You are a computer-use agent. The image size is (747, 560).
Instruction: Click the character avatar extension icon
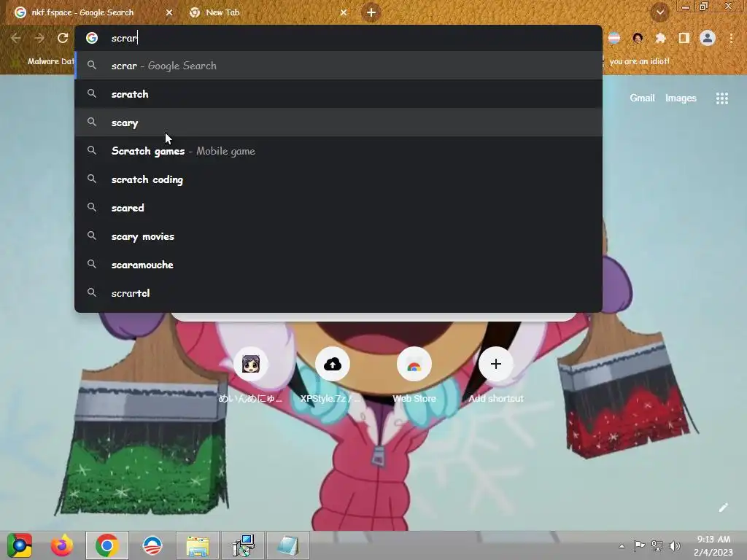638,38
